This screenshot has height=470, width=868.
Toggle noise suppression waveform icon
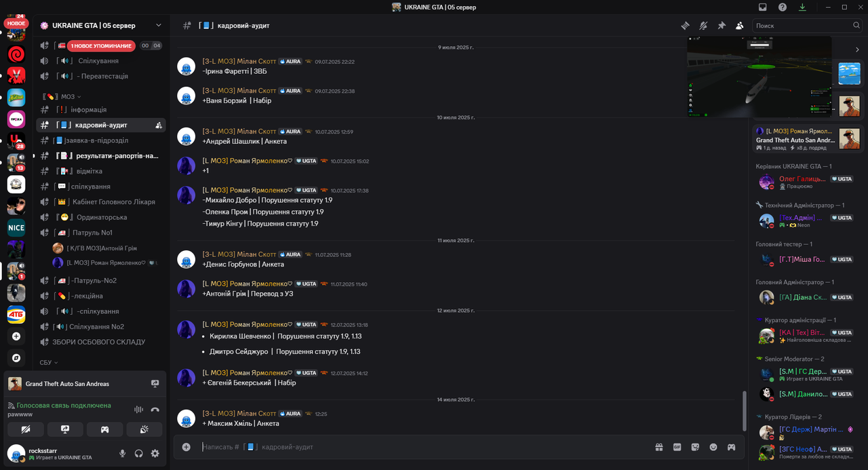click(x=139, y=410)
